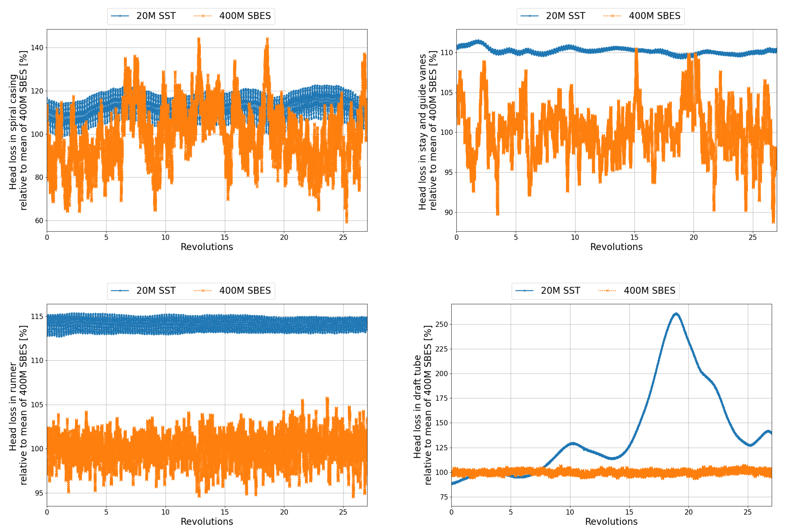Click the 140 y-axis tick label in spiral casing plot

point(37,48)
